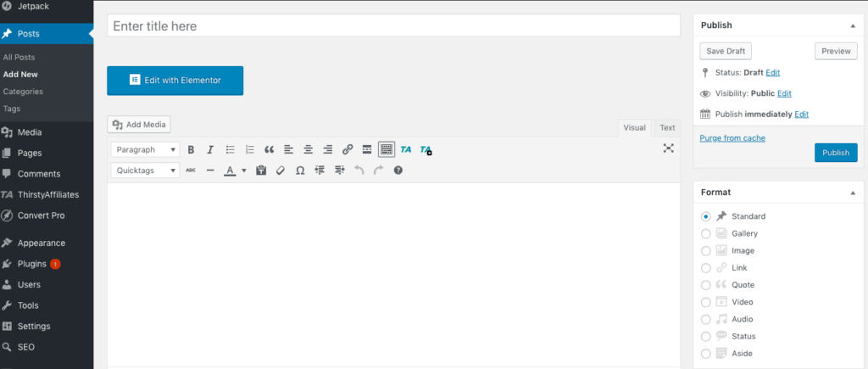The height and width of the screenshot is (369, 868).
Task: Click Save Draft button
Action: pyautogui.click(x=726, y=51)
